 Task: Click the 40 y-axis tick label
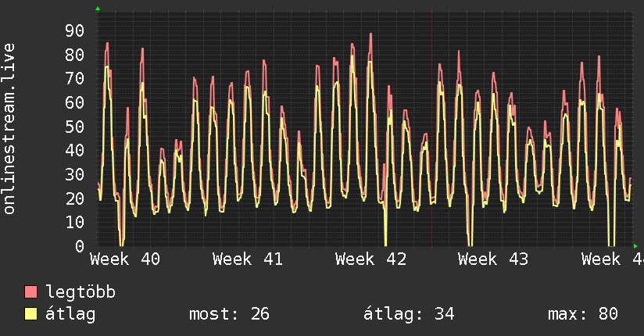point(75,150)
